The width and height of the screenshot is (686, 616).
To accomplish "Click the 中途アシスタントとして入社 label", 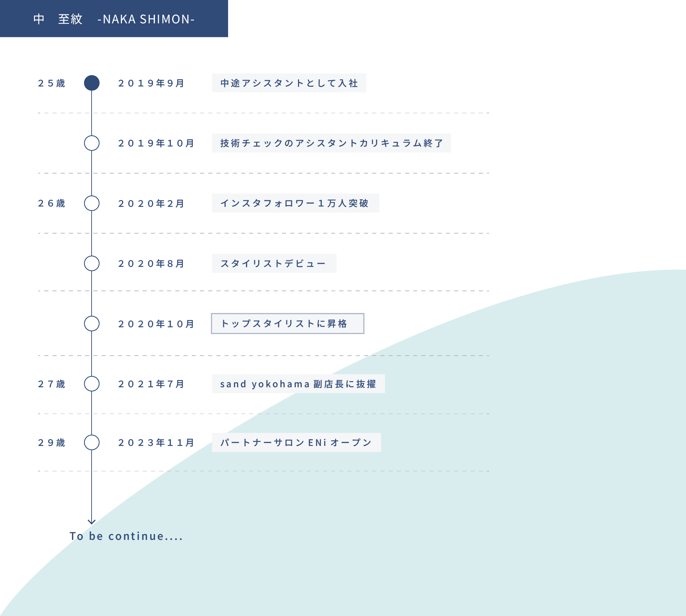I will pyautogui.click(x=289, y=83).
